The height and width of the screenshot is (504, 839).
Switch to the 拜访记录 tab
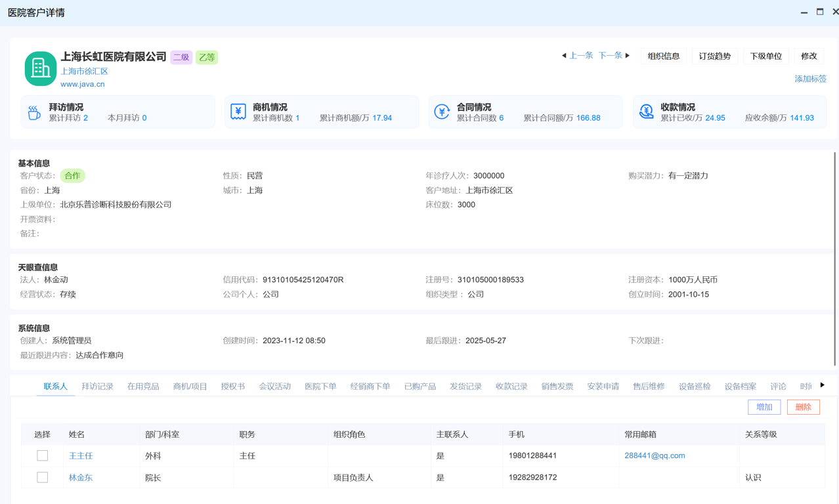point(97,387)
